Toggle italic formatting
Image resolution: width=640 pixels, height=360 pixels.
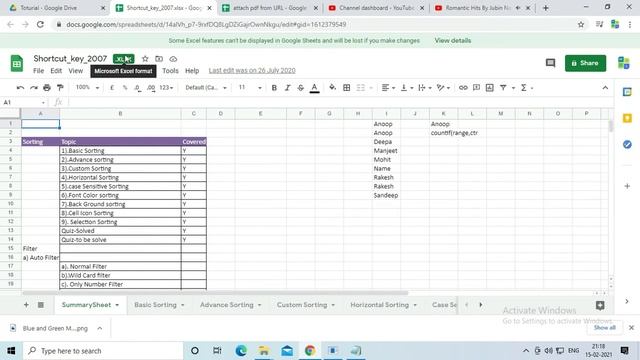[287, 88]
